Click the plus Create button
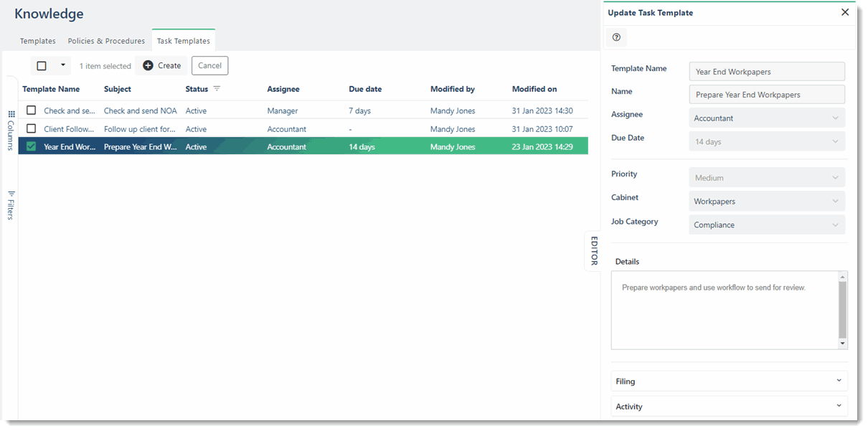The height and width of the screenshot is (431, 868). (x=161, y=65)
